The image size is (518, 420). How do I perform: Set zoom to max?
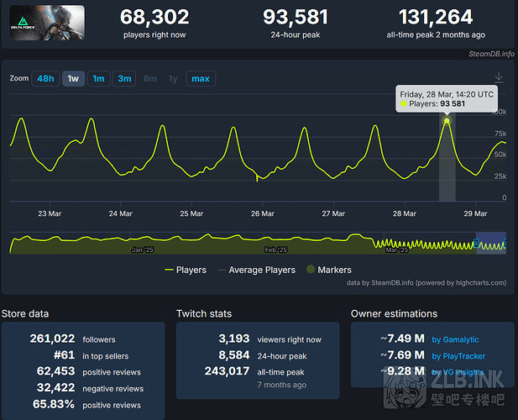pyautogui.click(x=201, y=79)
